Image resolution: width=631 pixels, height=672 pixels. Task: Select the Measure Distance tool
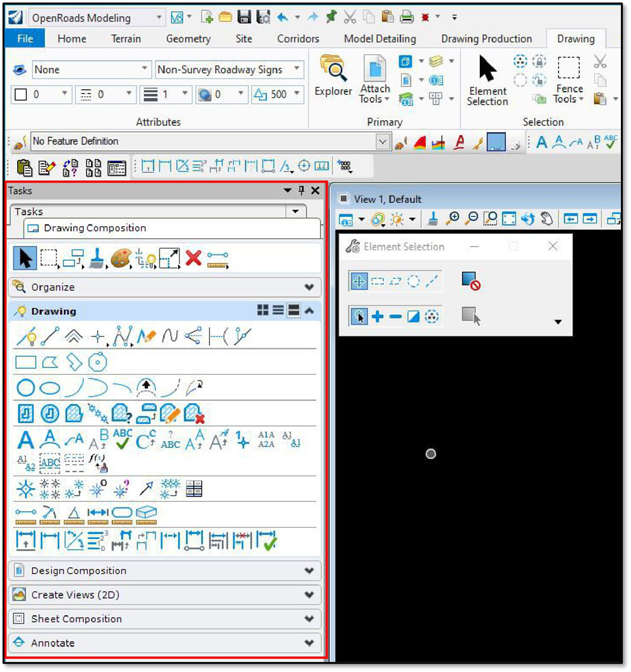pyautogui.click(x=26, y=516)
